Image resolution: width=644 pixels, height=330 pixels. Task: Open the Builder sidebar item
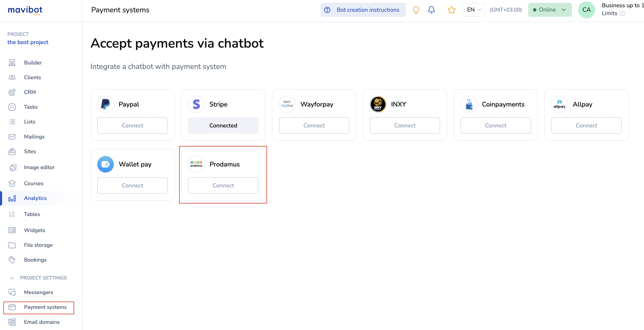click(x=33, y=63)
